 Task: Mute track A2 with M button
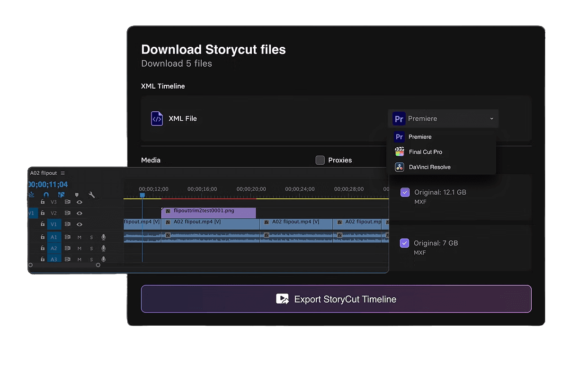coord(80,248)
